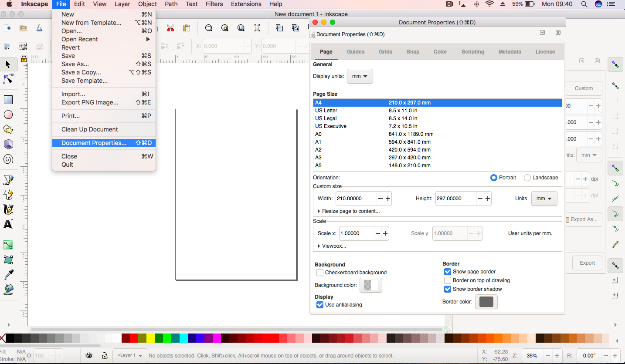Click the page Width input field
Viewport: 625px width, 364px height.
(x=356, y=199)
